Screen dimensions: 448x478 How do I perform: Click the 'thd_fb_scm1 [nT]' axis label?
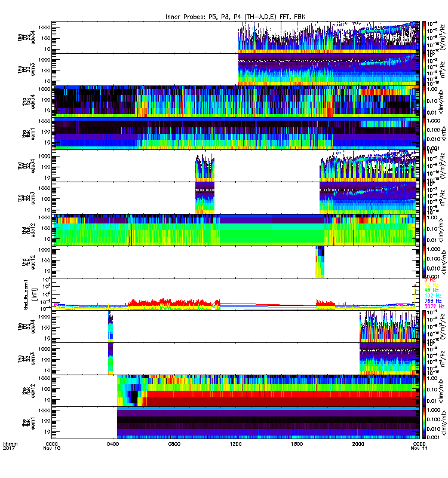(x=30, y=294)
